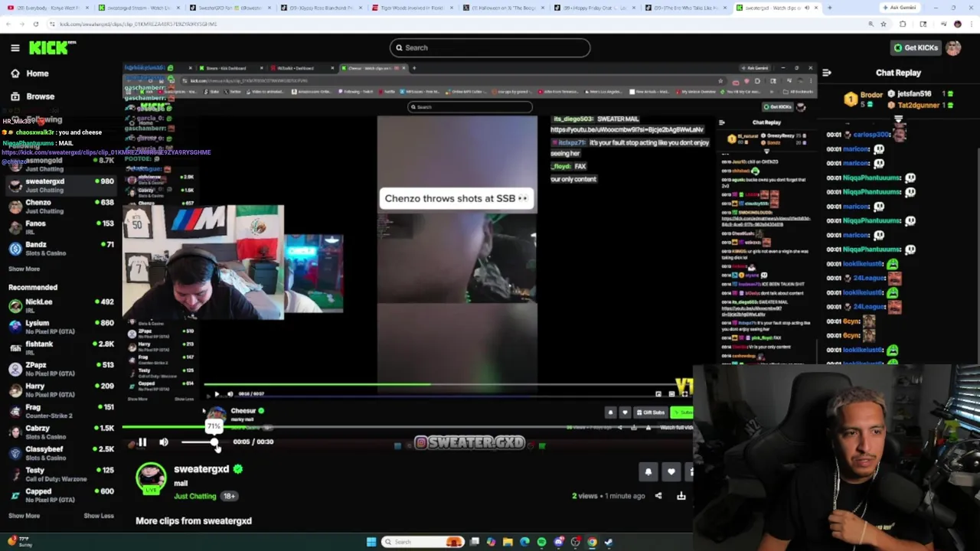
Task: Open Spotify icon on taskbar
Action: (541, 542)
